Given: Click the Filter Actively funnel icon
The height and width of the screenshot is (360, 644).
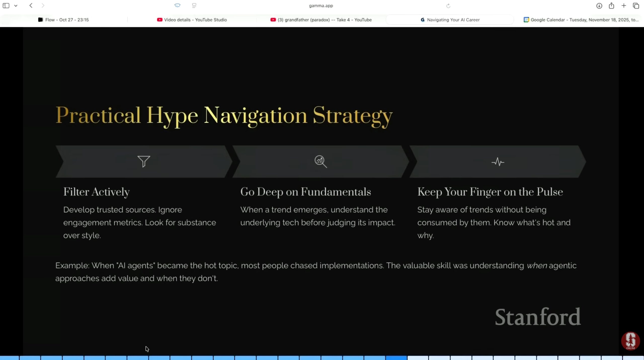Looking at the screenshot, I should 144,161.
